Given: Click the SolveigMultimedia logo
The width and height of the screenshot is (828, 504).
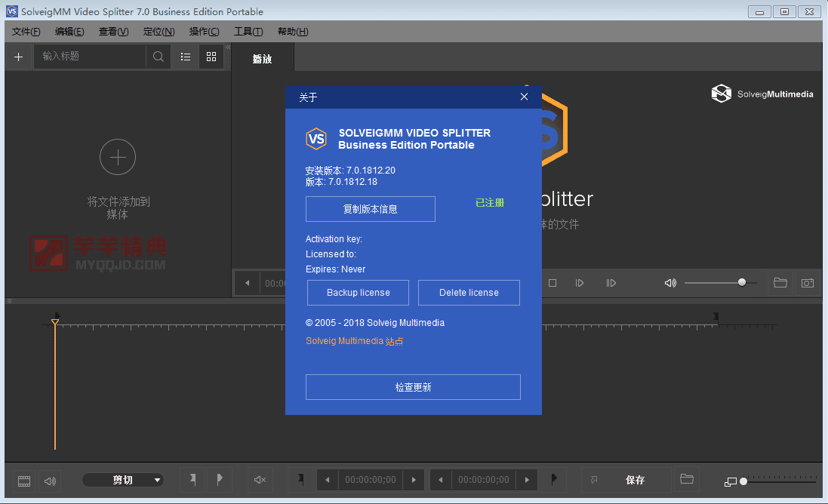Looking at the screenshot, I should coord(762,94).
